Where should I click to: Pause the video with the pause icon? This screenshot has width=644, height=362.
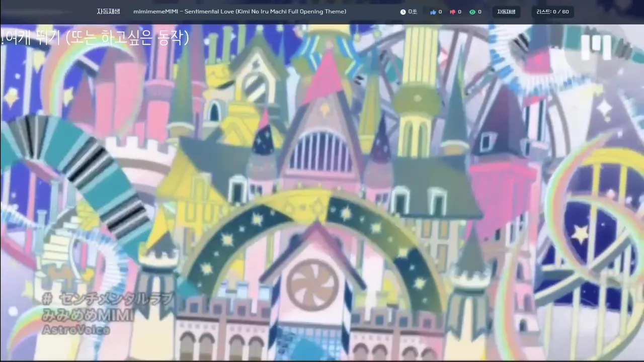[x=596, y=47]
